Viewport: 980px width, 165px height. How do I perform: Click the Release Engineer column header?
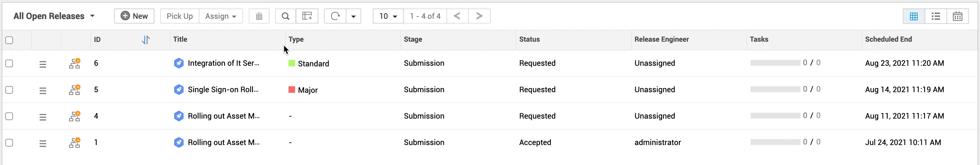(x=661, y=39)
